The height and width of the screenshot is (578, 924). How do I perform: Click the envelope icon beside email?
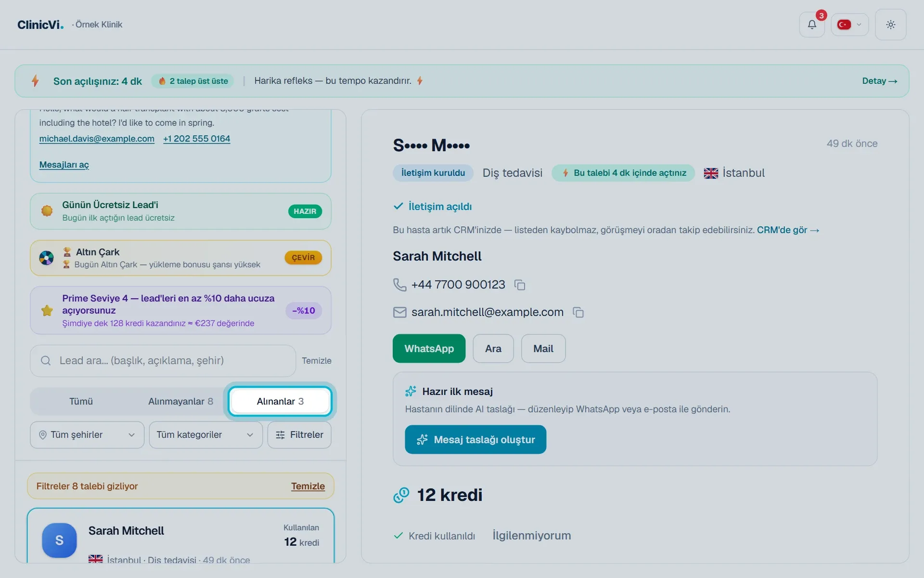[399, 313]
